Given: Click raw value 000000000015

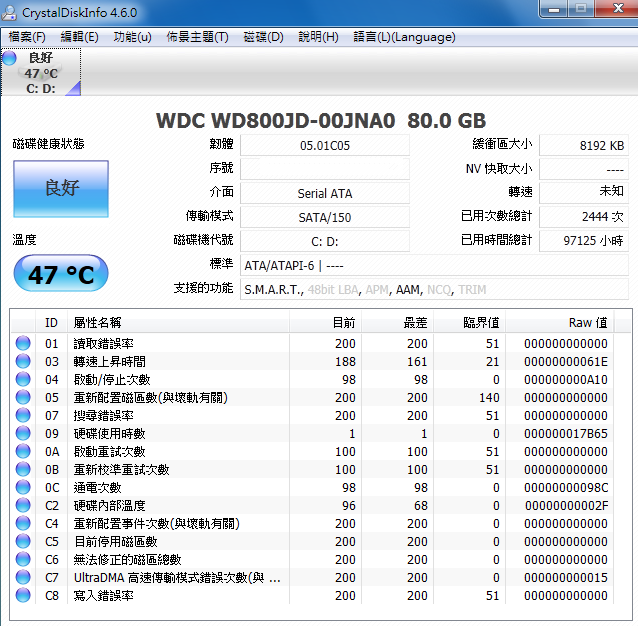Looking at the screenshot, I should point(566,578).
